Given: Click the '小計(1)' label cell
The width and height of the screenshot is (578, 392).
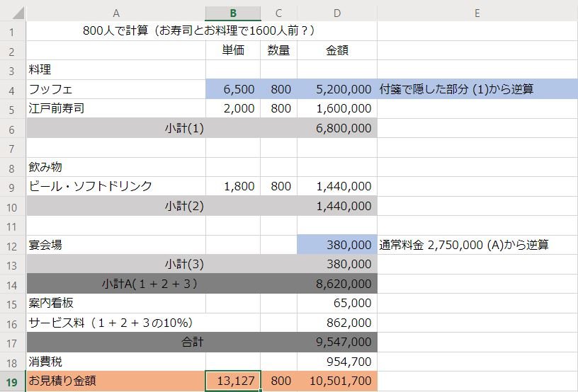Looking at the screenshot, I should 115,128.
